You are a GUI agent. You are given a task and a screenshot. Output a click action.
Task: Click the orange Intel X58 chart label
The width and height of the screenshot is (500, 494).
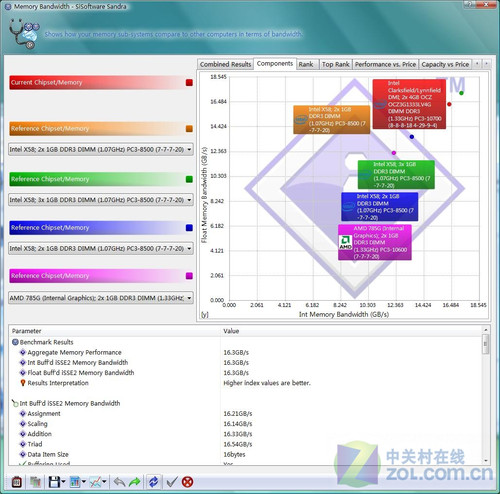click(x=331, y=120)
